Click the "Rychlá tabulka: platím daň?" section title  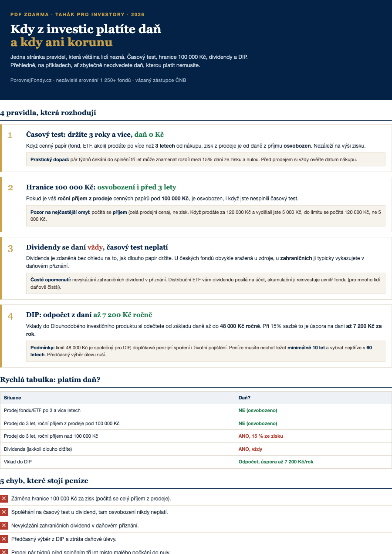click(50, 380)
